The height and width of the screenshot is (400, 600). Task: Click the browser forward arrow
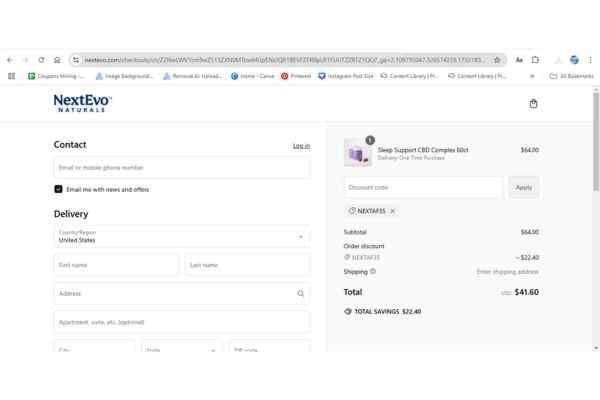tap(26, 60)
